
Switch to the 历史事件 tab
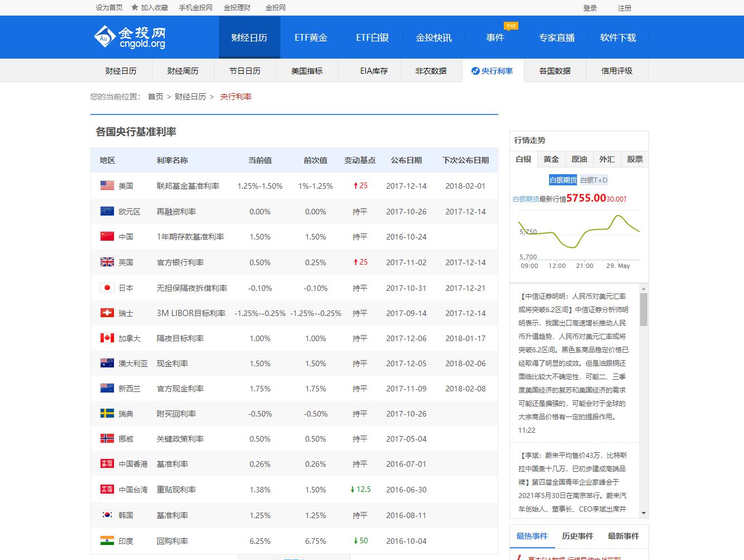pos(578,535)
